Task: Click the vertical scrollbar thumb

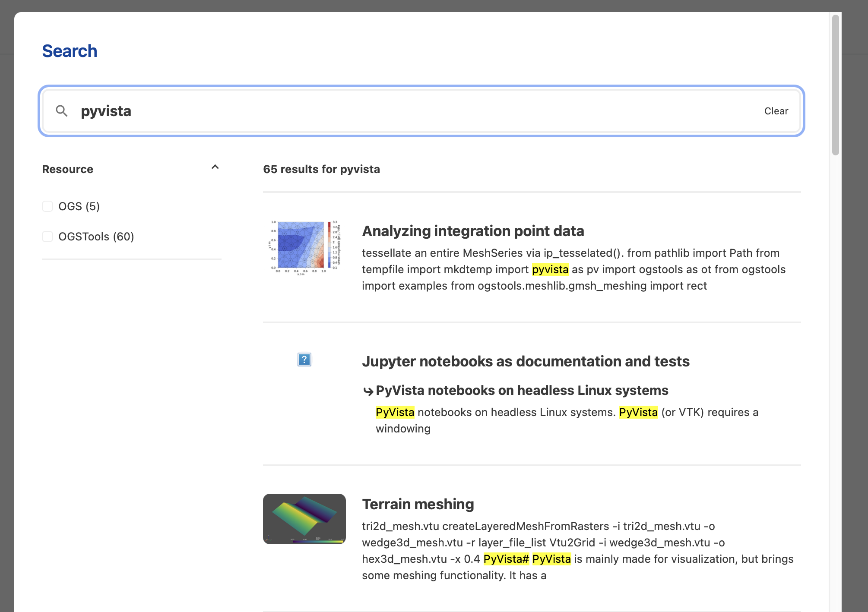Action: click(836, 85)
